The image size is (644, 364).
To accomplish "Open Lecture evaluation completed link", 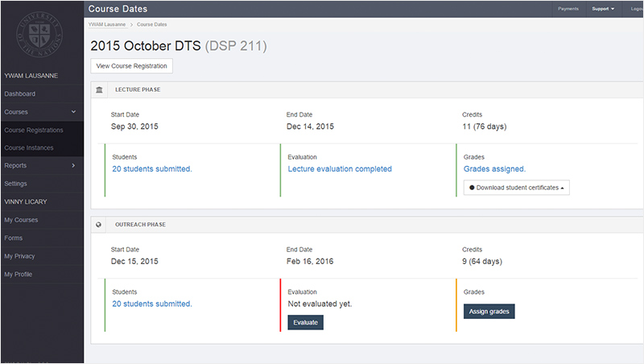I will click(340, 169).
